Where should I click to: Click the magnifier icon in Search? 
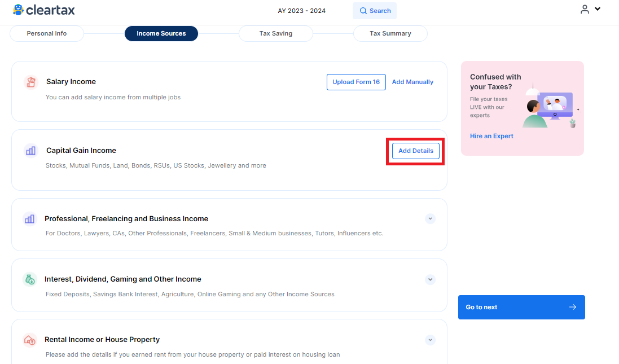(363, 11)
